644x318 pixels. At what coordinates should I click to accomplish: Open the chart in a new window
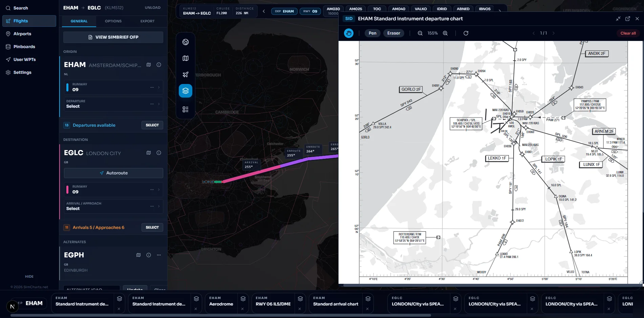pyautogui.click(x=628, y=19)
